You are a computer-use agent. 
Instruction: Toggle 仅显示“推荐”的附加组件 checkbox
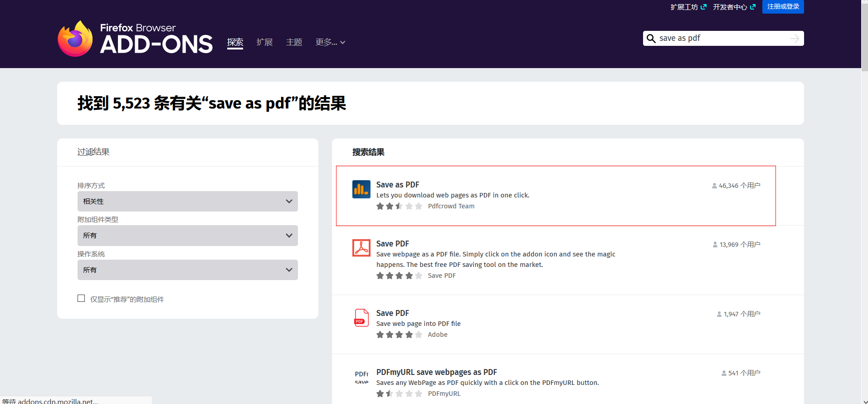[81, 298]
